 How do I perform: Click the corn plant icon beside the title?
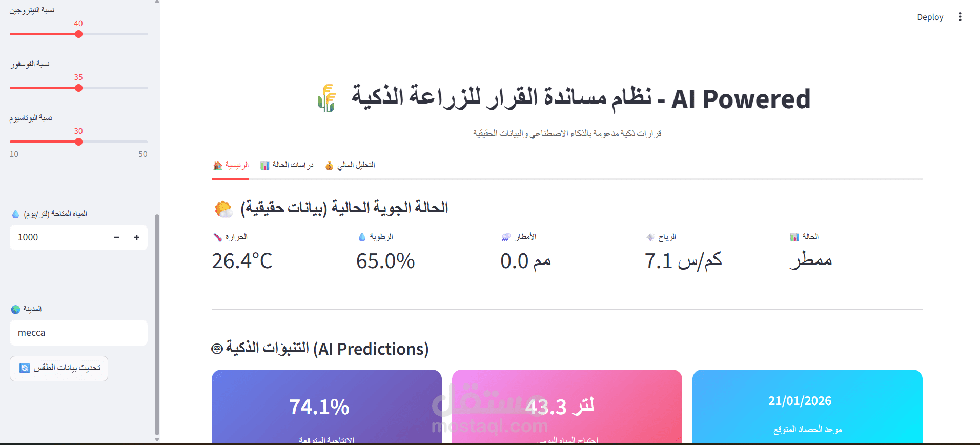click(x=326, y=98)
